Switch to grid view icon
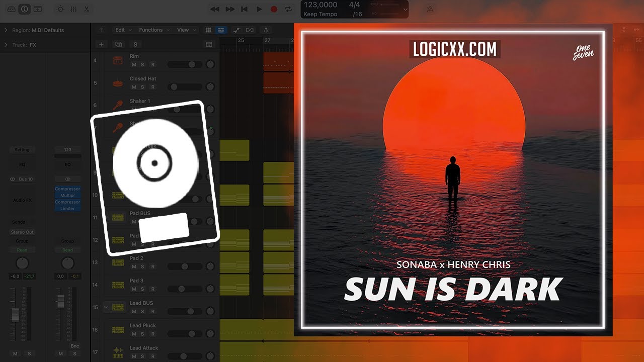644x362 pixels. pos(208,30)
